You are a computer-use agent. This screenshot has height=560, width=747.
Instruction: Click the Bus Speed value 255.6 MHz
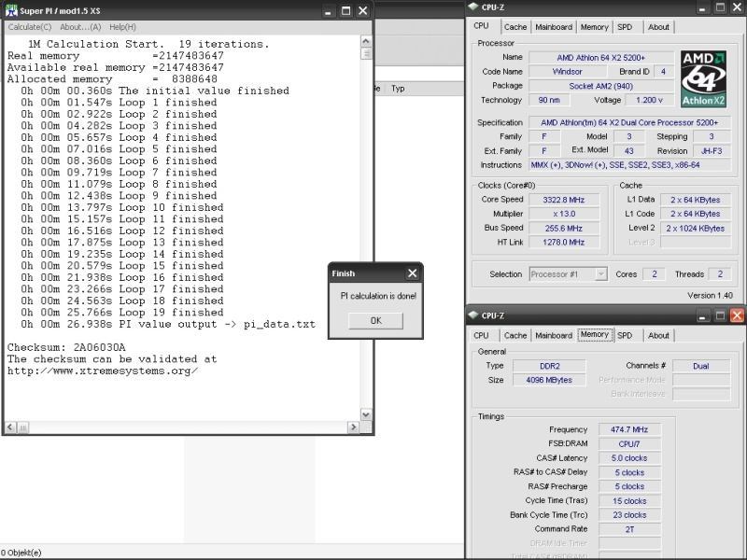pyautogui.click(x=564, y=228)
